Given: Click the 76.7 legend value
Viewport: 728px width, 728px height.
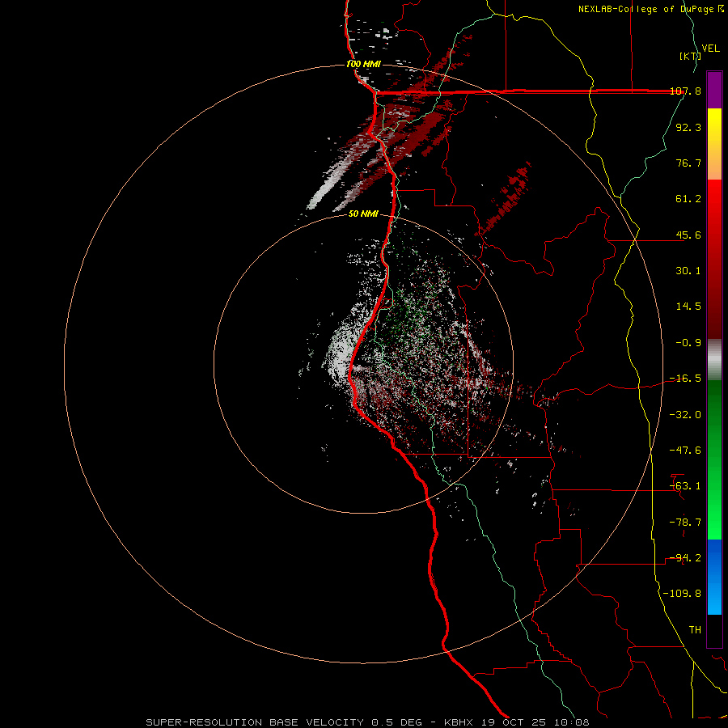Looking at the screenshot, I should 688,163.
